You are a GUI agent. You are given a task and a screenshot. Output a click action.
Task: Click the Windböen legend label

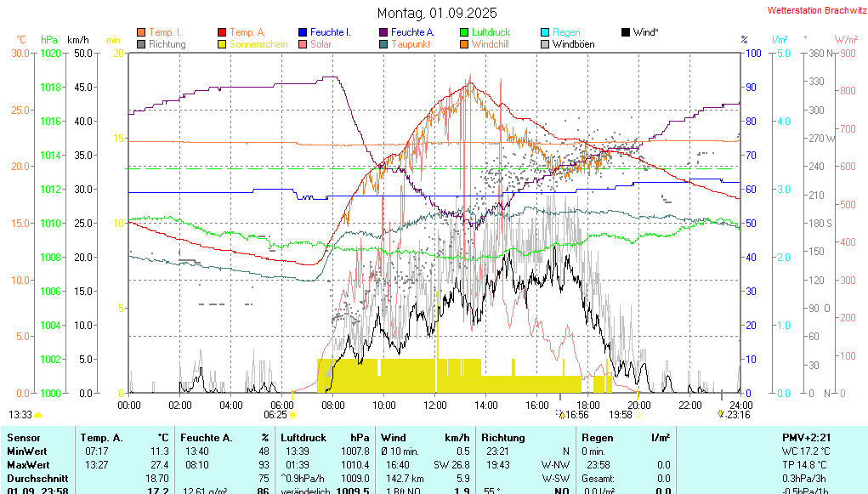coord(573,44)
